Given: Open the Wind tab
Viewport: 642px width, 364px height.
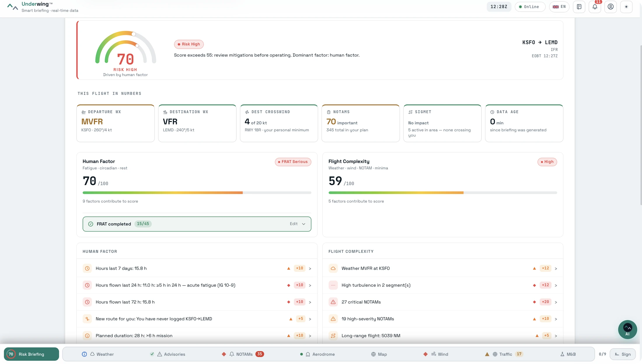Looking at the screenshot, I should coord(436,354).
